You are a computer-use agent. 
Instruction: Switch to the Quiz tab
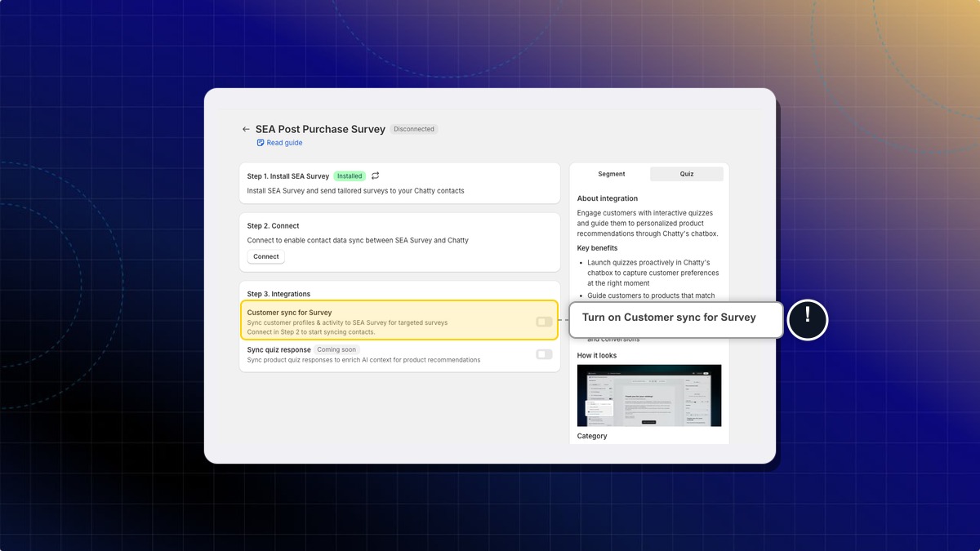[687, 174]
